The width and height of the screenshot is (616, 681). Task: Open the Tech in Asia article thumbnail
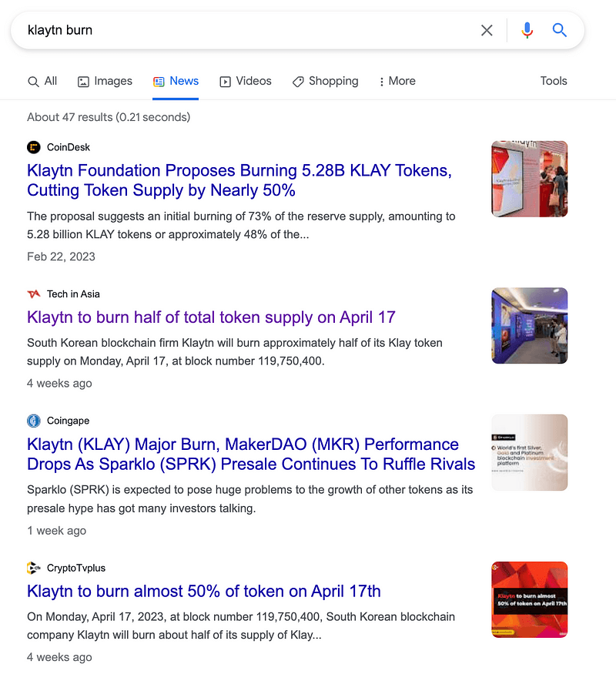pyautogui.click(x=529, y=326)
